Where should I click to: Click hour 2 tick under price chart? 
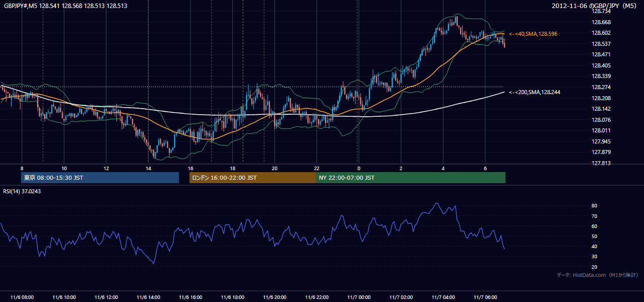click(401, 168)
